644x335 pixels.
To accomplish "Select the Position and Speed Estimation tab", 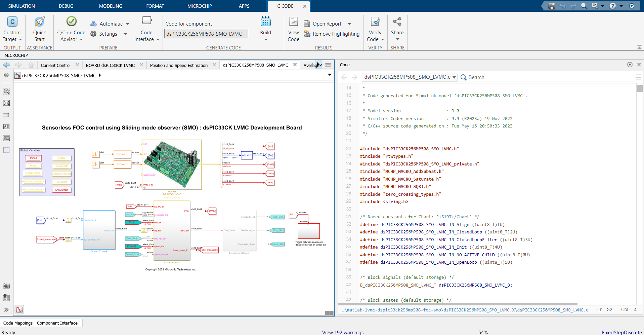I will pos(179,65).
